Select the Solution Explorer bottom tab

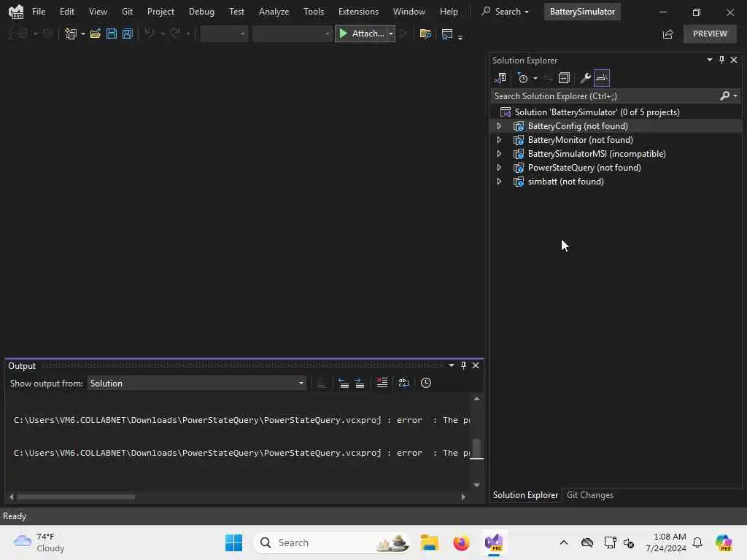point(525,495)
